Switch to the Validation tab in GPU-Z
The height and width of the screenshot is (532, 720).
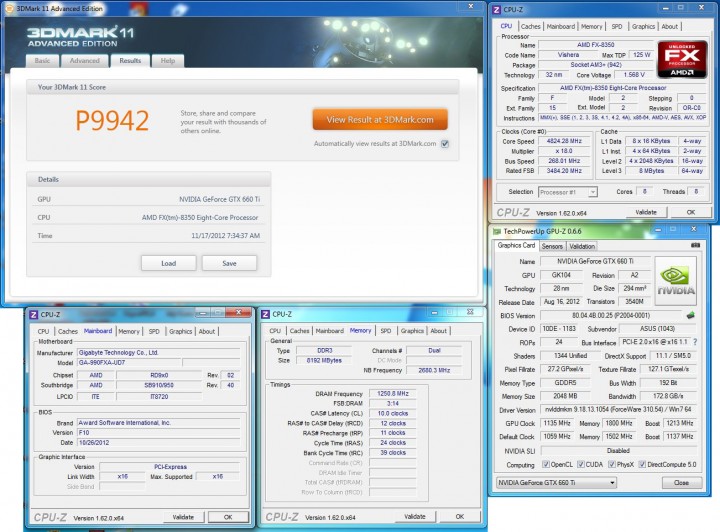point(582,246)
